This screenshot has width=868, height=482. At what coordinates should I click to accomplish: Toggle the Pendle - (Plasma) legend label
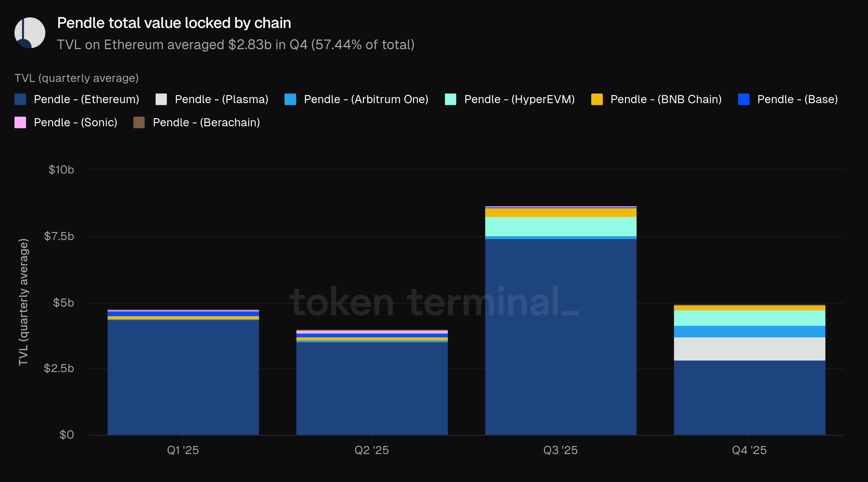pyautogui.click(x=222, y=99)
